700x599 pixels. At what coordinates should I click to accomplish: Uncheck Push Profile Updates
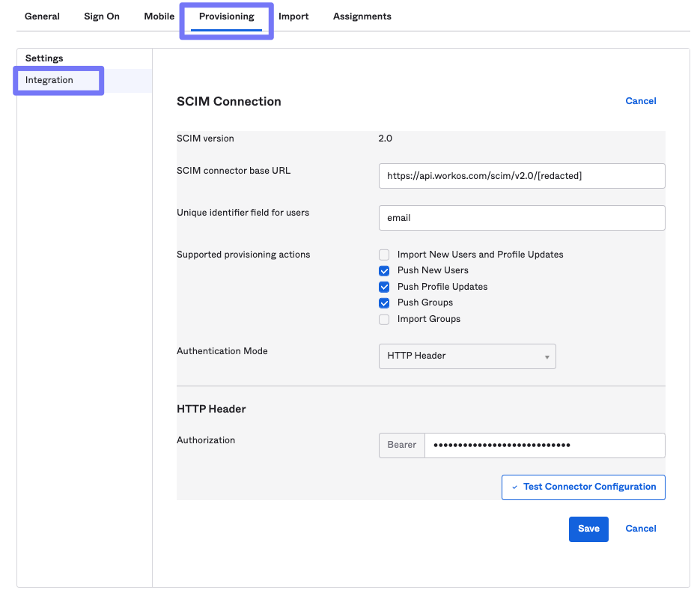(384, 287)
